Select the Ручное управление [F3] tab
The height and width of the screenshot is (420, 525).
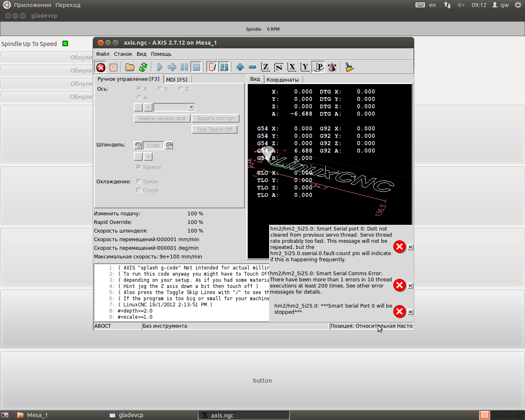[128, 79]
